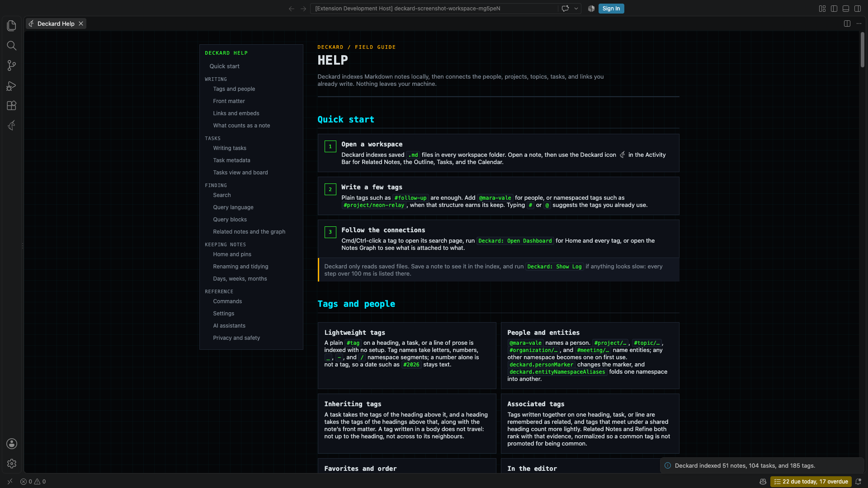Open editor More Actions ellipsis
The image size is (868, 488).
click(859, 23)
